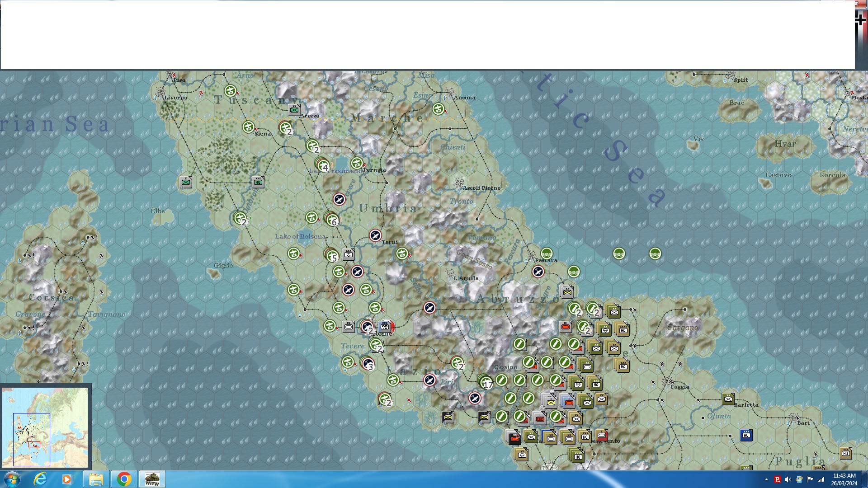868x488 pixels.
Task: Select the green infantry counter near Arezzo
Action: [x=294, y=109]
